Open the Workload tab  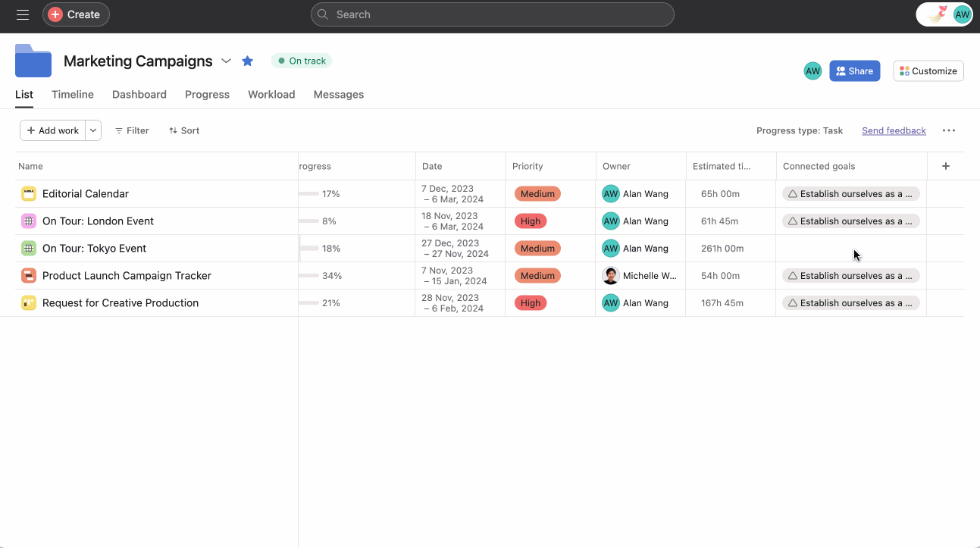coord(271,95)
